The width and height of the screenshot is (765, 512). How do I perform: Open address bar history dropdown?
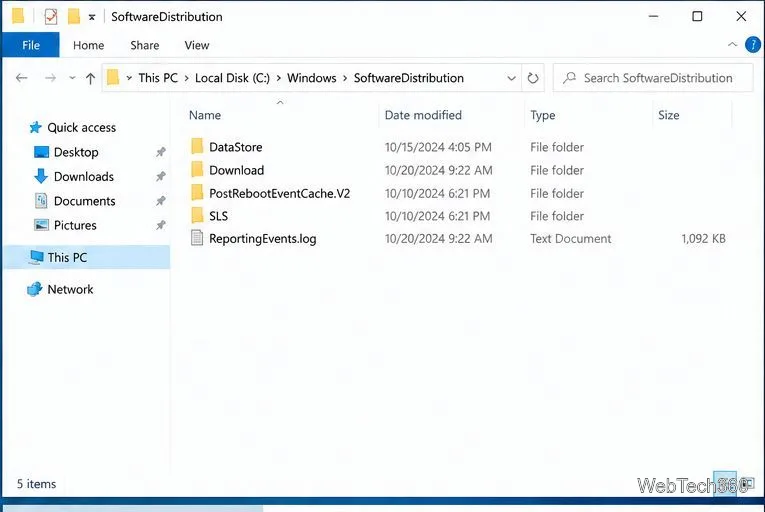511,78
